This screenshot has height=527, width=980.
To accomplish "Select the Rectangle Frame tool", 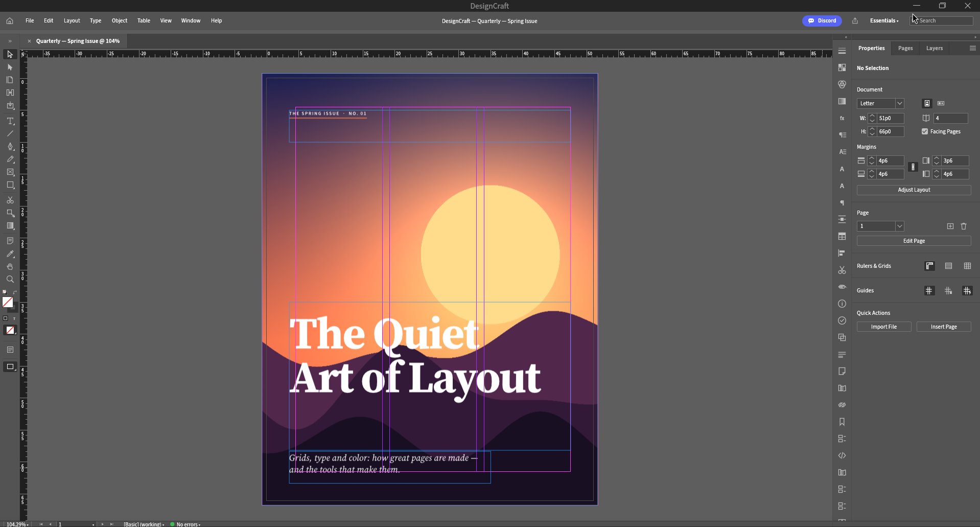I will point(10,172).
